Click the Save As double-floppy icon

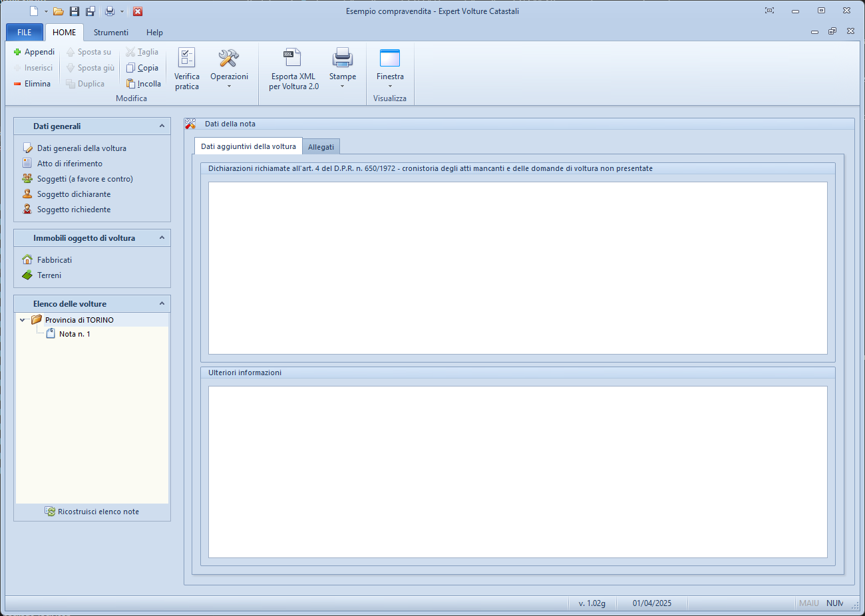click(90, 11)
